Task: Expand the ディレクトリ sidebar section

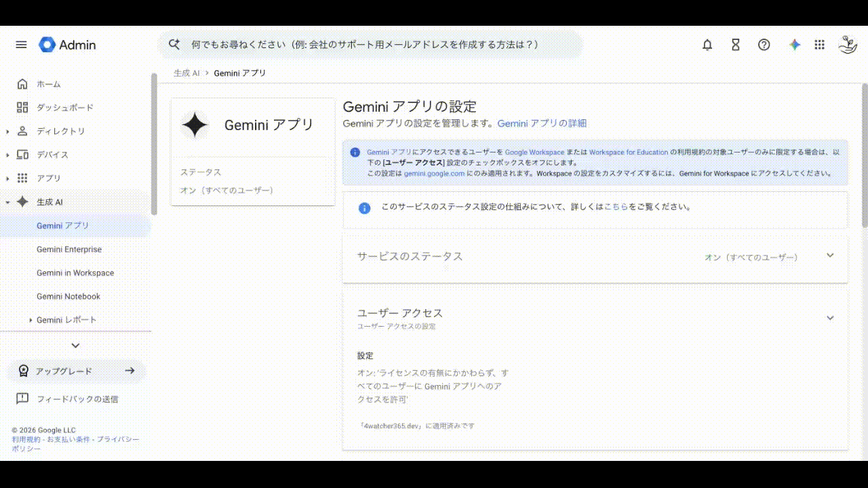Action: [7, 131]
